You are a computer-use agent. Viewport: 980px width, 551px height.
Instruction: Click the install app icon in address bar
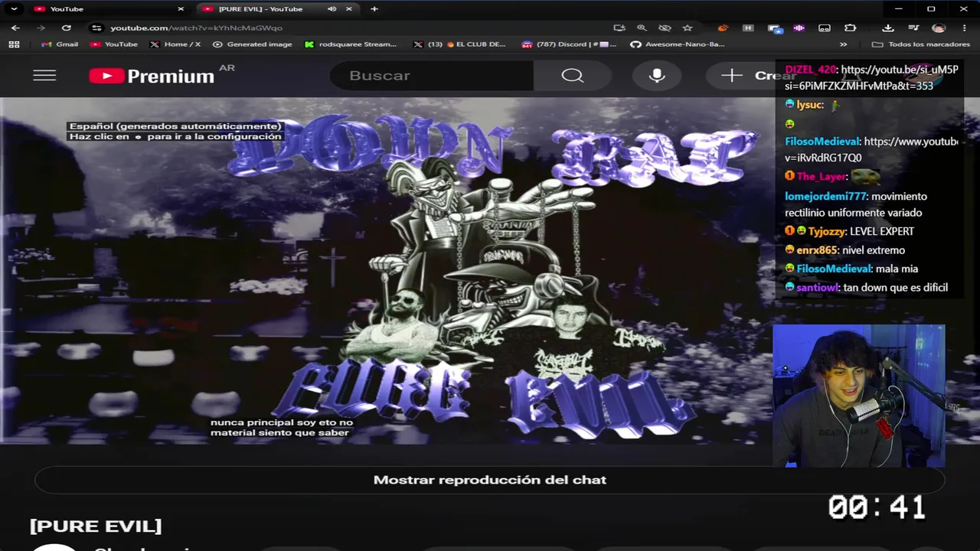(x=619, y=28)
